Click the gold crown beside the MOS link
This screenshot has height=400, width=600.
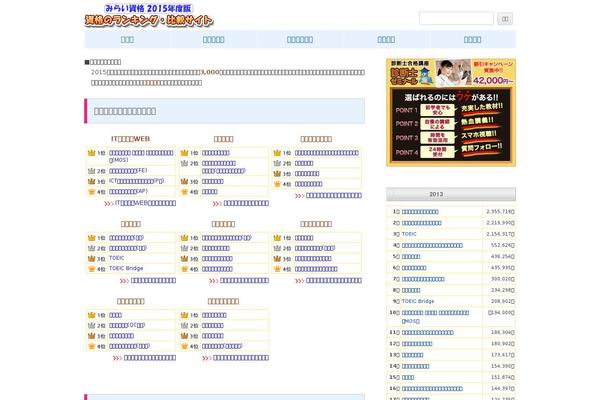(91, 153)
